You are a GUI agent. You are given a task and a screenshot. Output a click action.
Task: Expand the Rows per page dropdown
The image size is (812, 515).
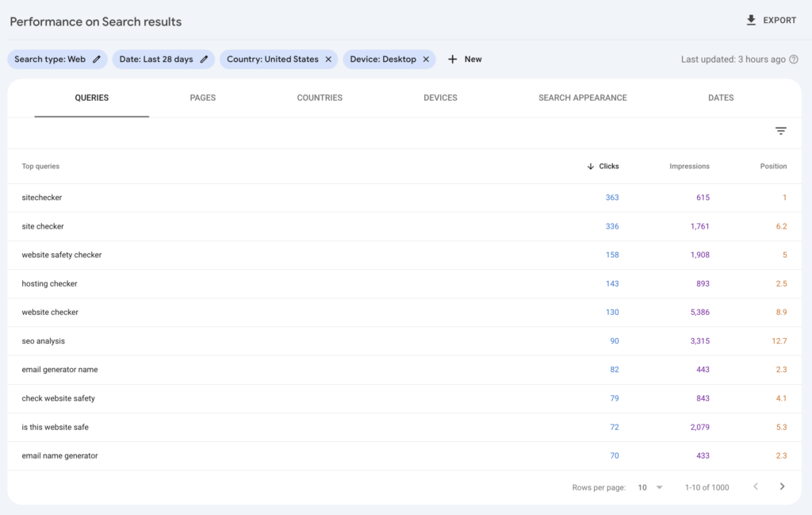650,487
